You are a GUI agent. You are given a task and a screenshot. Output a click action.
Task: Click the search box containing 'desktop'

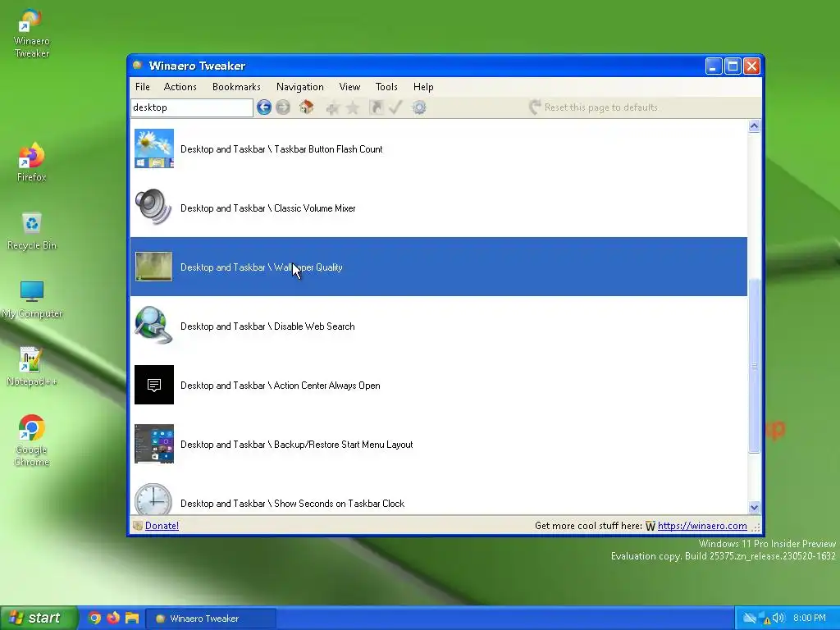(x=192, y=107)
